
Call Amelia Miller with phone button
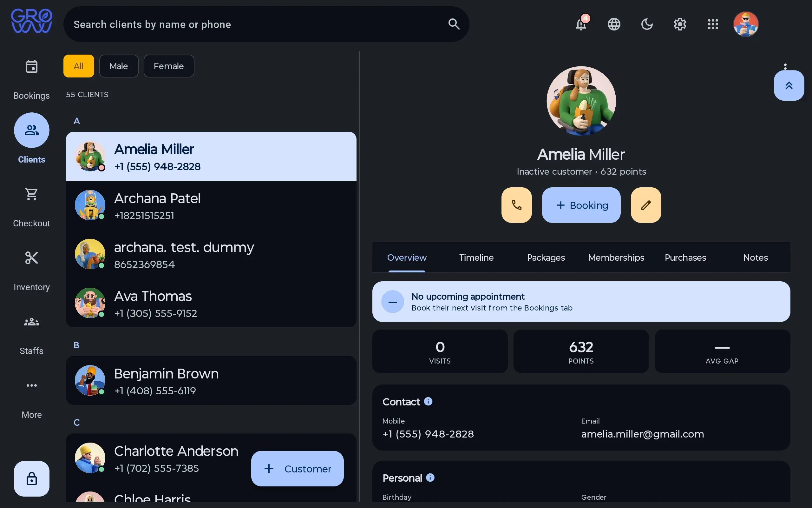pyautogui.click(x=516, y=205)
